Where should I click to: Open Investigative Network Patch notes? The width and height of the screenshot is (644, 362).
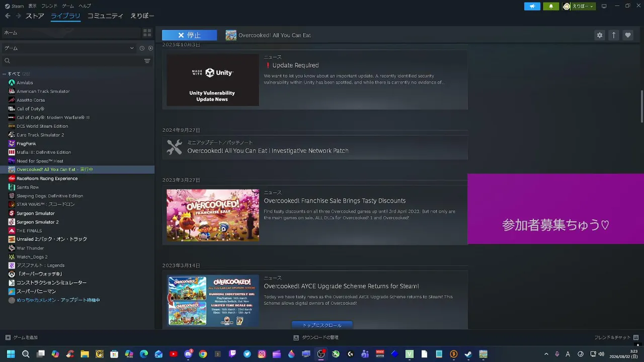(268, 151)
